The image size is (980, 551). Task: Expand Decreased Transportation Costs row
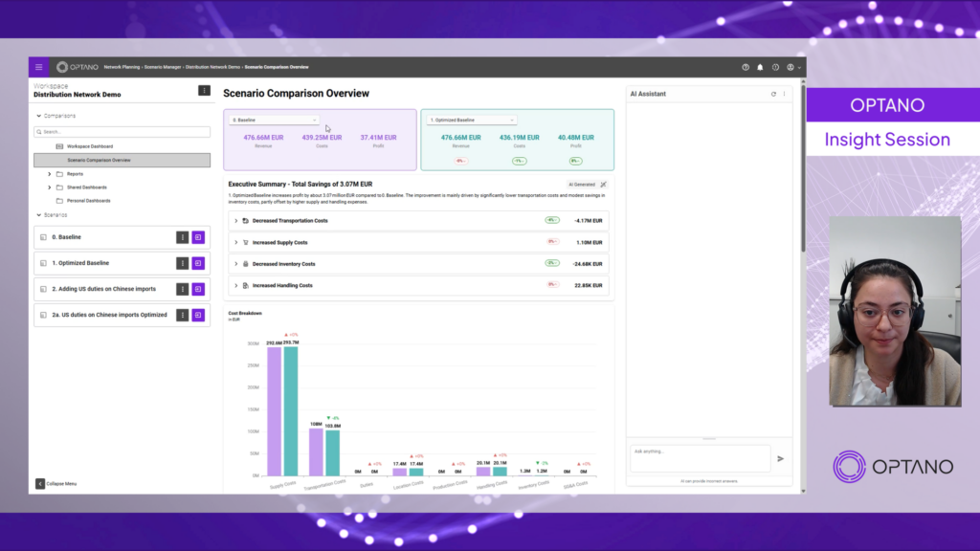tap(236, 221)
